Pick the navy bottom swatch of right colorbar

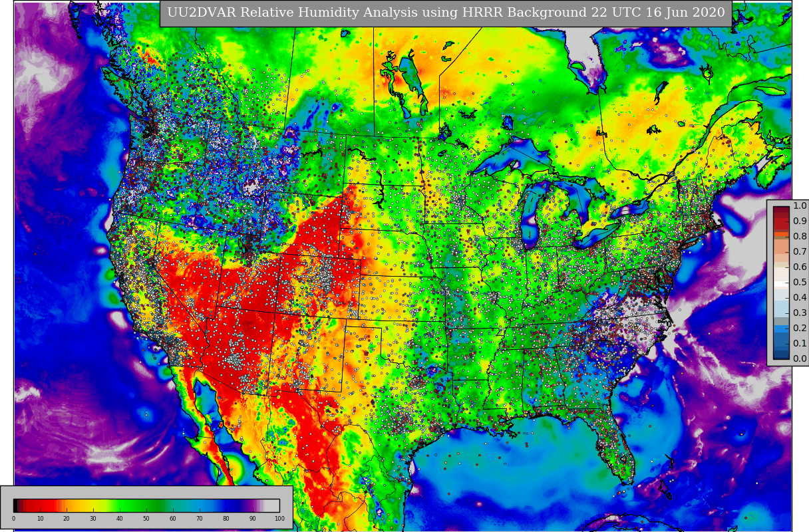tap(781, 354)
